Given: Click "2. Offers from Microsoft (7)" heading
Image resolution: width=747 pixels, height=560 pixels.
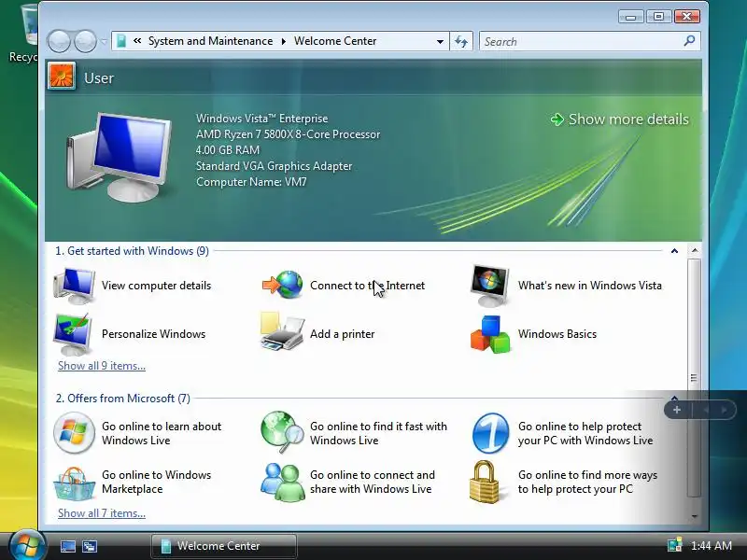Looking at the screenshot, I should 123,399.
